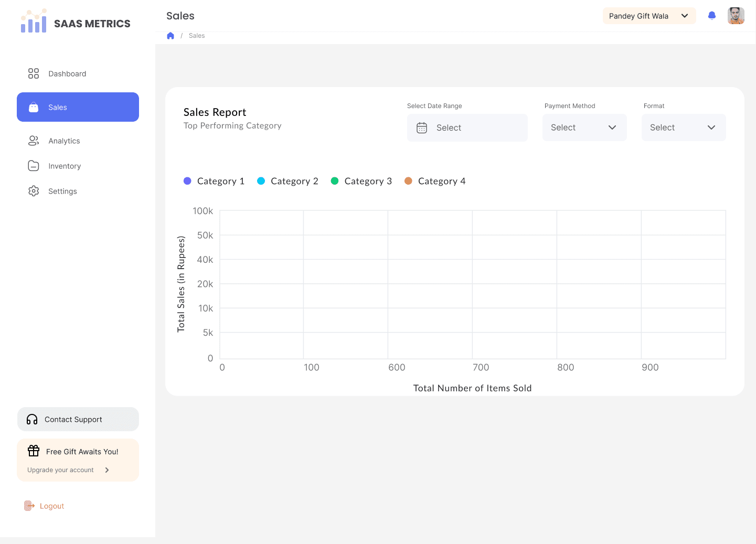Toggle Category 4 orange legend dot
The width and height of the screenshot is (756, 544).
(408, 181)
